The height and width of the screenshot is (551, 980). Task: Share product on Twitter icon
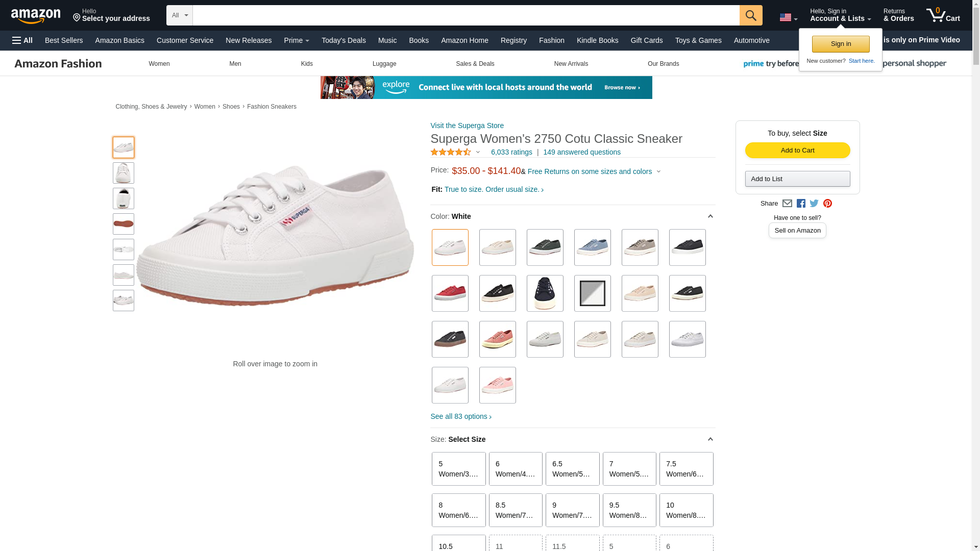point(814,204)
